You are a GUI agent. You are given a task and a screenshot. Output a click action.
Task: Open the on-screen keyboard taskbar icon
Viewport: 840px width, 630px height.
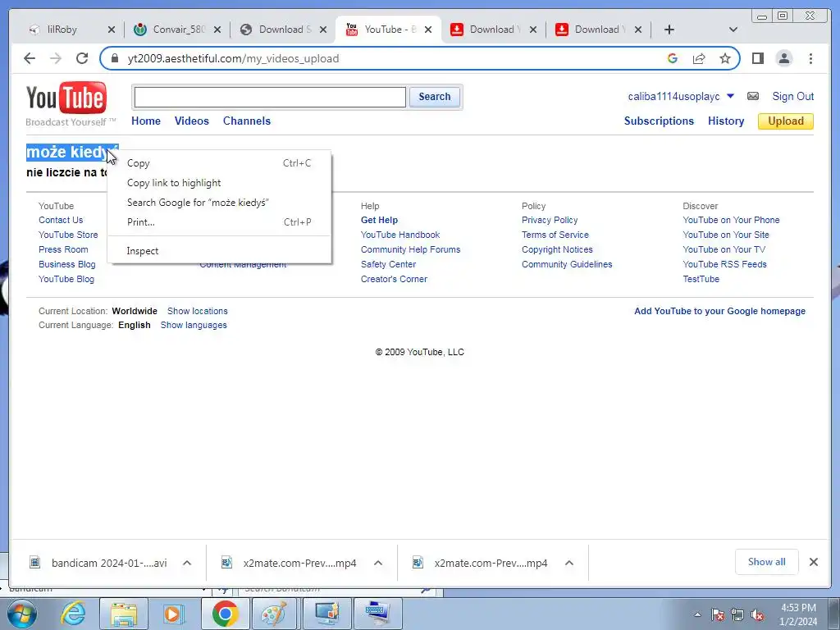pos(378,614)
